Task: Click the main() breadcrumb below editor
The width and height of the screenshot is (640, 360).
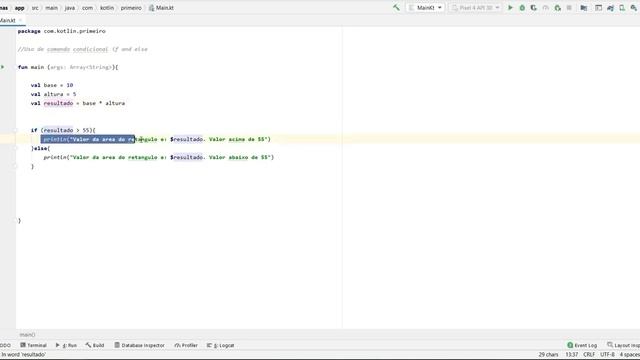Action: point(27,335)
